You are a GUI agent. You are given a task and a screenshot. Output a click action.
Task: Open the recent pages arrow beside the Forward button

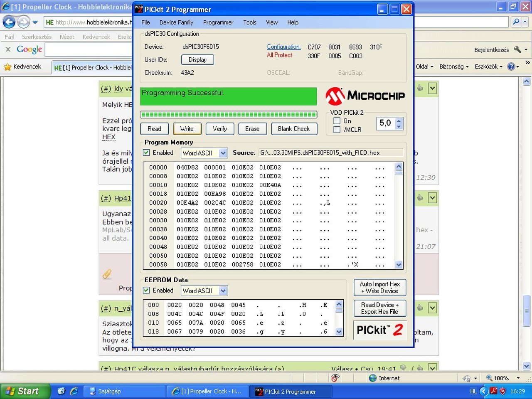35,22
